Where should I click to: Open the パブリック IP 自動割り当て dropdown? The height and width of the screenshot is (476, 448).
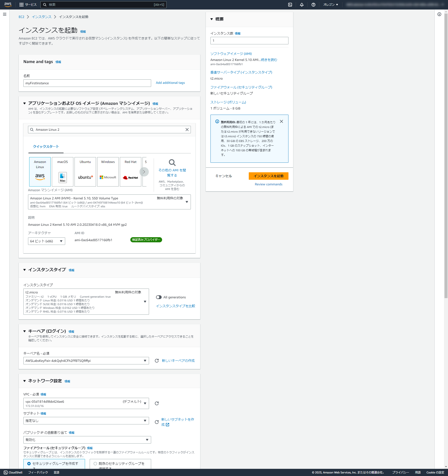coord(147,440)
